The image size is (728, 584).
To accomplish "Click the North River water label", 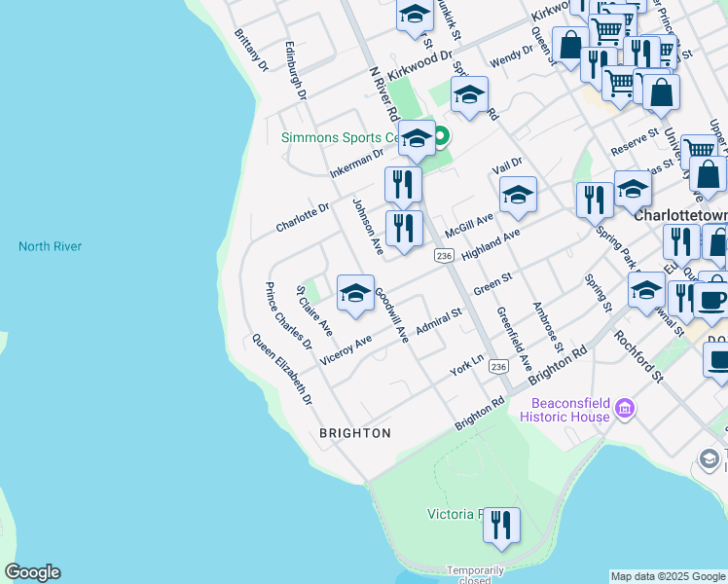I will click(x=50, y=246).
